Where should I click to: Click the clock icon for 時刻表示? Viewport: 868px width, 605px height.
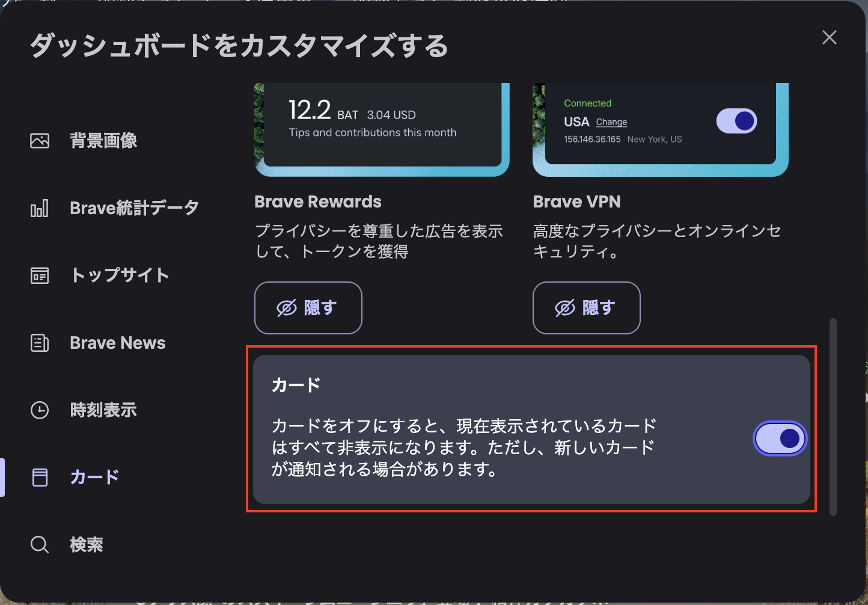tap(40, 410)
